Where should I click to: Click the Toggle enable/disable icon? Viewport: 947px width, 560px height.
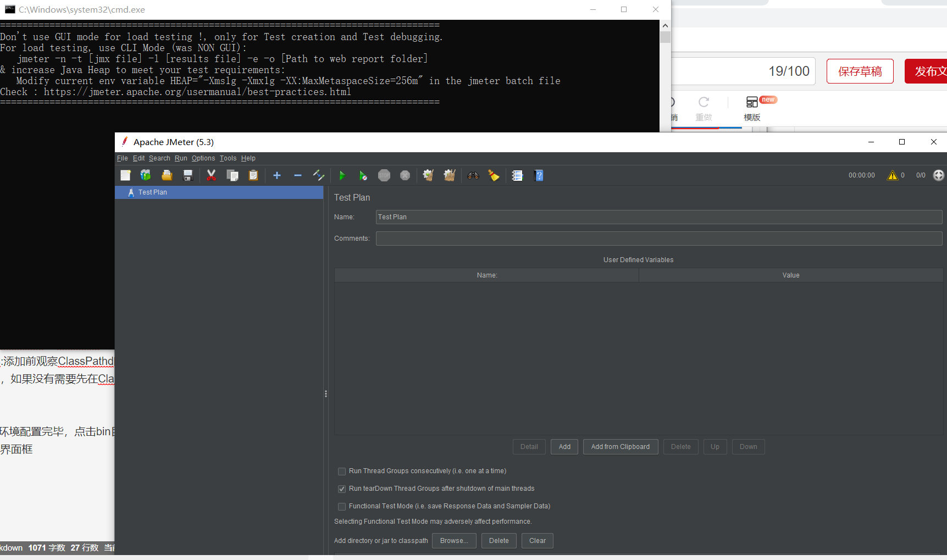point(319,175)
